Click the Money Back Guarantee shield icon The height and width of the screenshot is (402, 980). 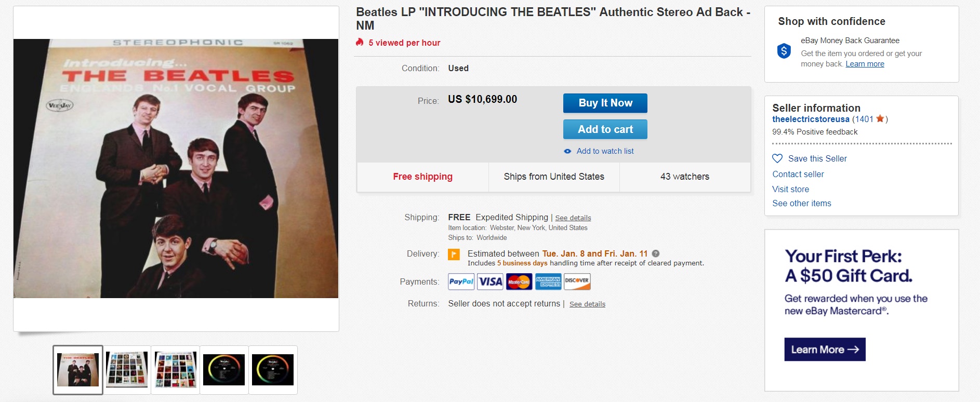tap(784, 51)
